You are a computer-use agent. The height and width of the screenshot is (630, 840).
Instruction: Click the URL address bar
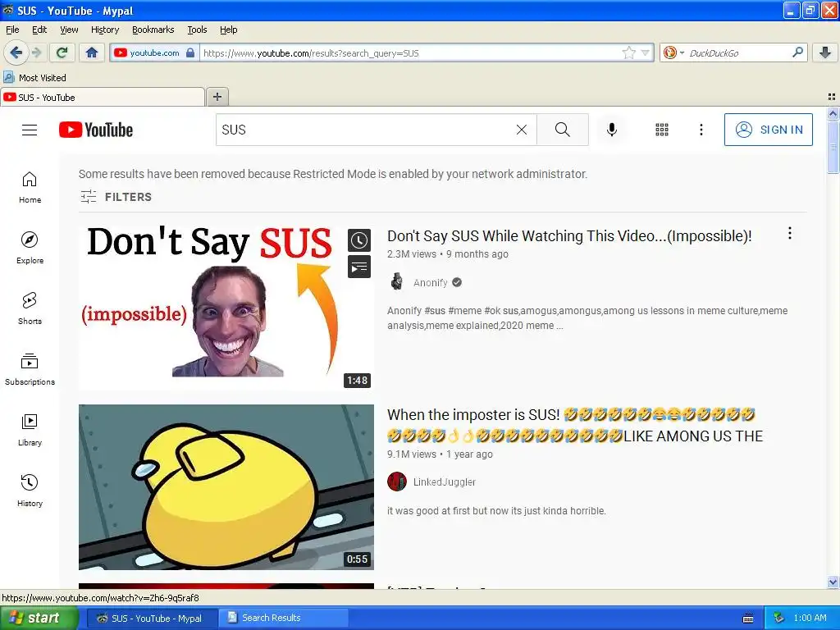410,53
